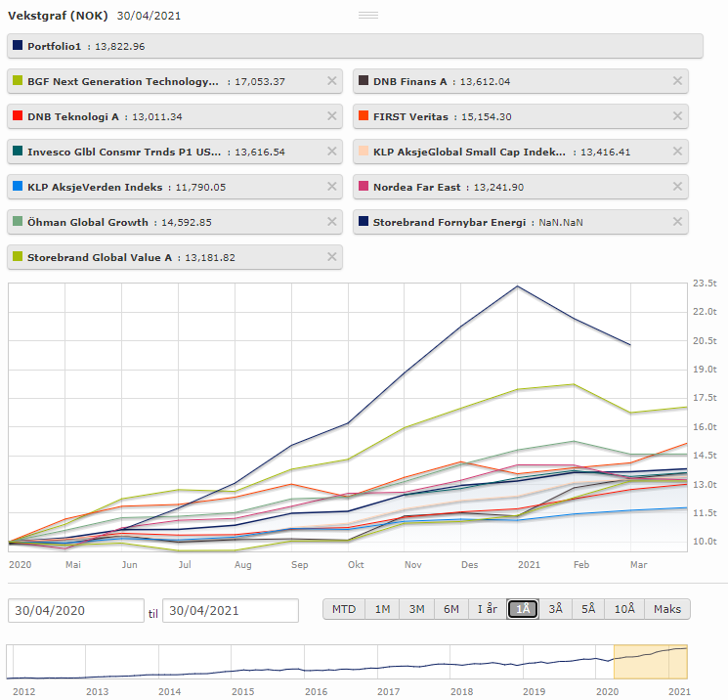The width and height of the screenshot is (728, 700).
Task: Remove Öhman Global Growth from chart
Action: (331, 222)
